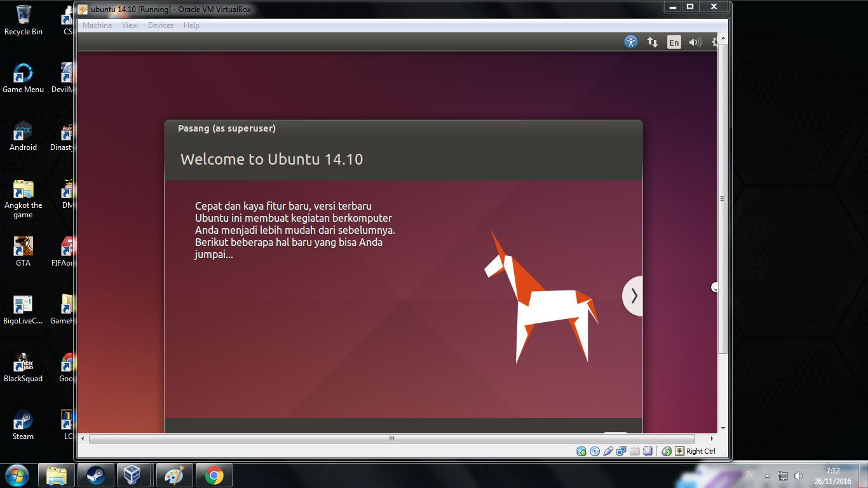Click the vertical scrollbar down arrow
This screenshot has height=488, width=868.
[722, 428]
